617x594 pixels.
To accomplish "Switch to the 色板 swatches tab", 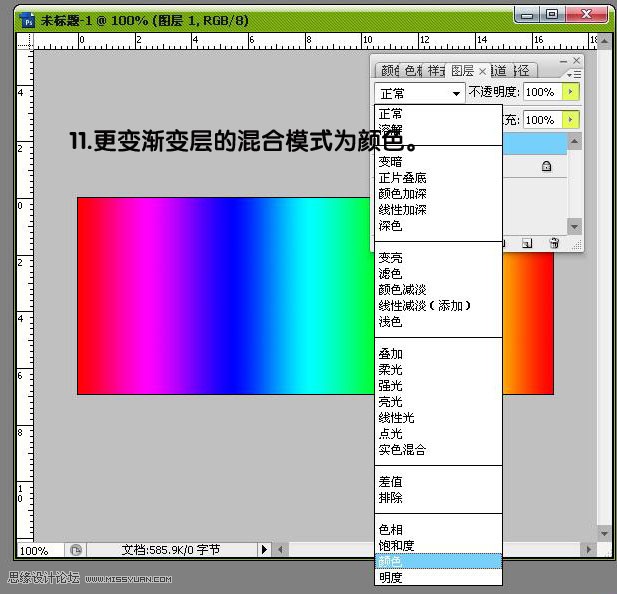I will coord(412,71).
